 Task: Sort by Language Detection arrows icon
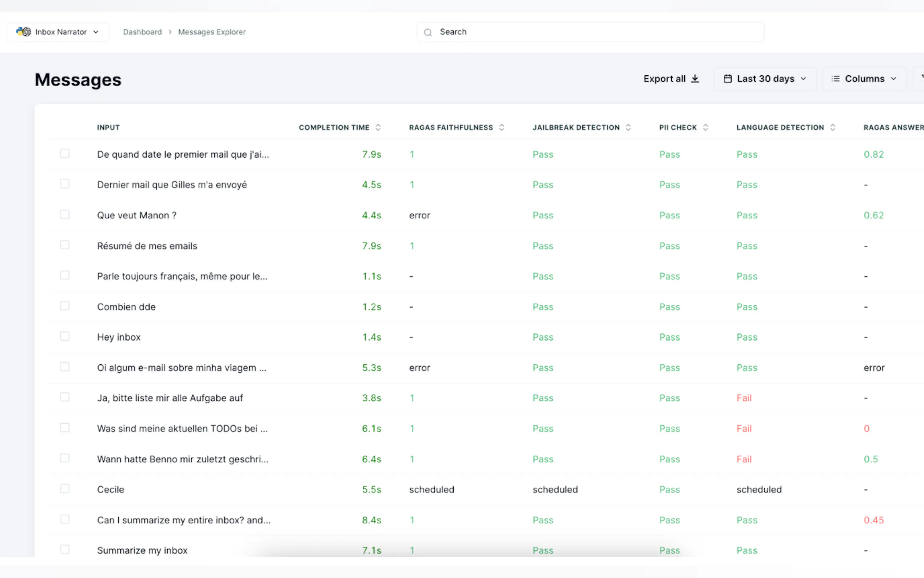click(x=833, y=127)
